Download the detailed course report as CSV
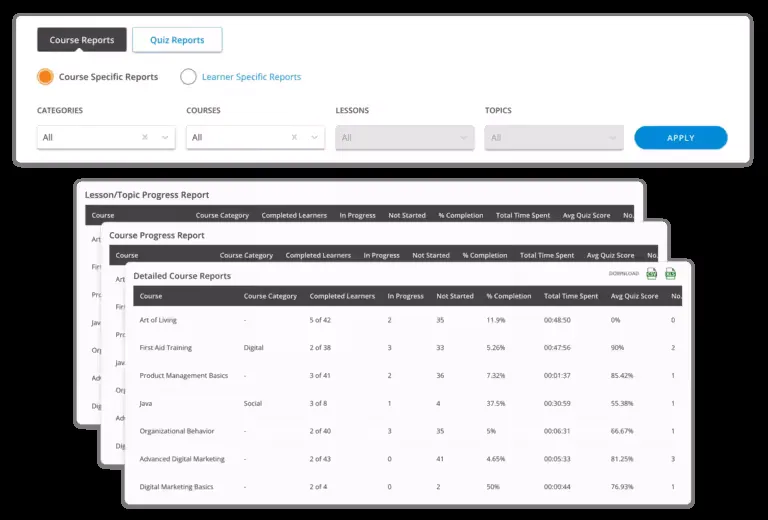768x520 pixels. click(x=651, y=274)
